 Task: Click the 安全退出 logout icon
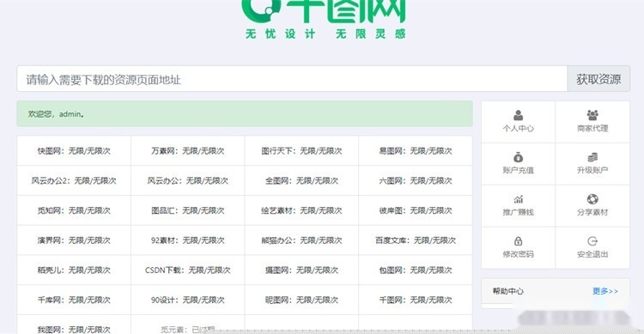(x=592, y=241)
